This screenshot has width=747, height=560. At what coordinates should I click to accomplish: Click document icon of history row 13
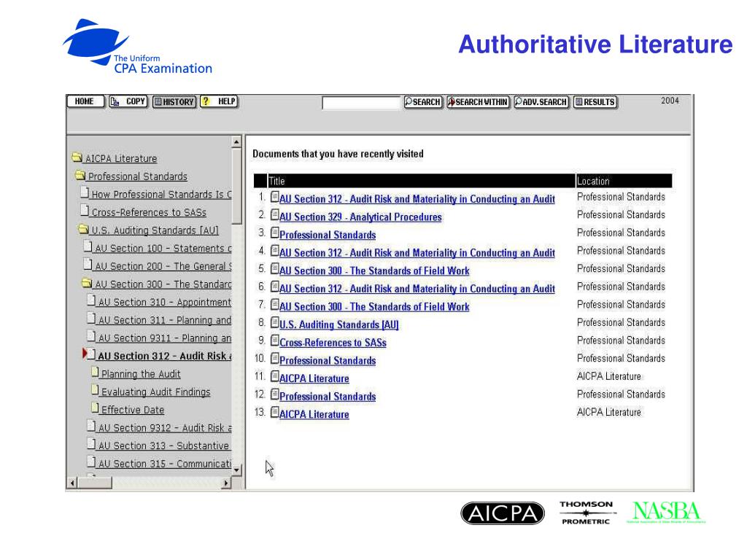(x=274, y=413)
